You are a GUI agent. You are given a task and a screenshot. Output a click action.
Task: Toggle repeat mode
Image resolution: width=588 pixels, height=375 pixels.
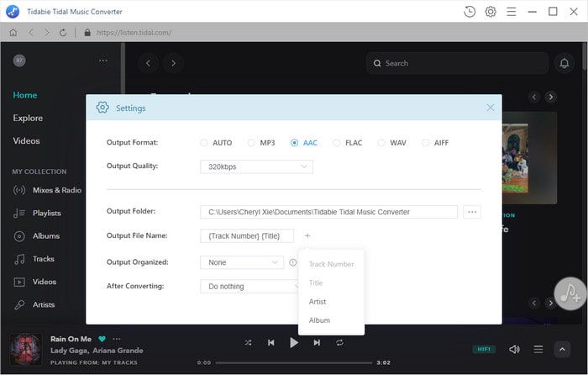tap(339, 342)
